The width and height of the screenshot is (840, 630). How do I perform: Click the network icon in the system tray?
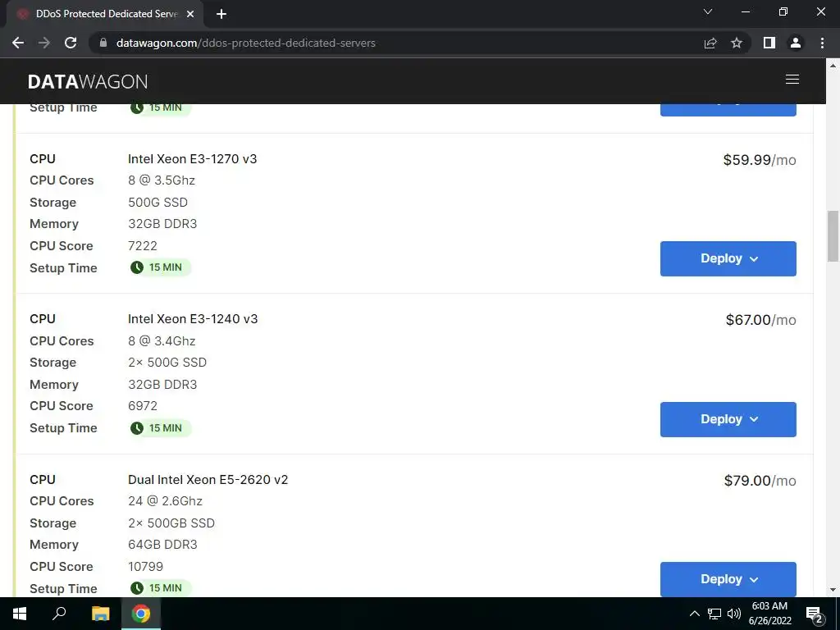pos(714,614)
